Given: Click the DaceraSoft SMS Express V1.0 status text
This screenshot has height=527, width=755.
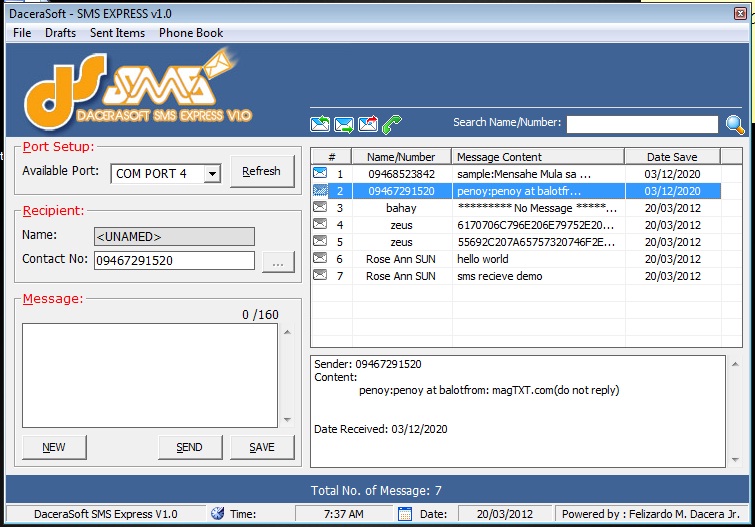Looking at the screenshot, I should click(x=105, y=514).
